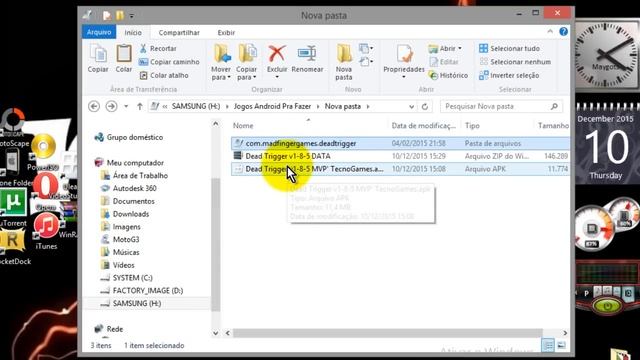Click Inverter seleção
The image size is (640, 360).
(509, 75)
